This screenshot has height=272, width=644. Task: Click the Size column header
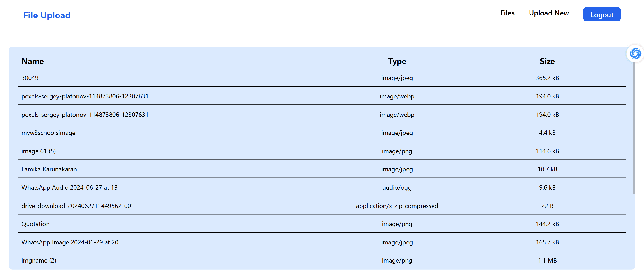[547, 61]
